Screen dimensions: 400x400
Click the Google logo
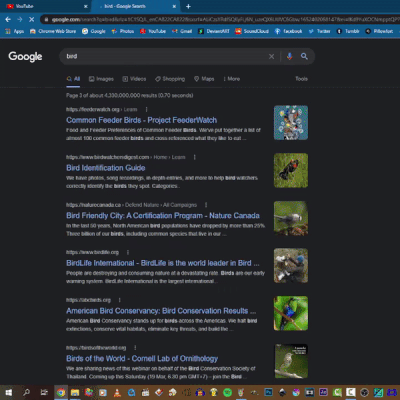coord(25,56)
